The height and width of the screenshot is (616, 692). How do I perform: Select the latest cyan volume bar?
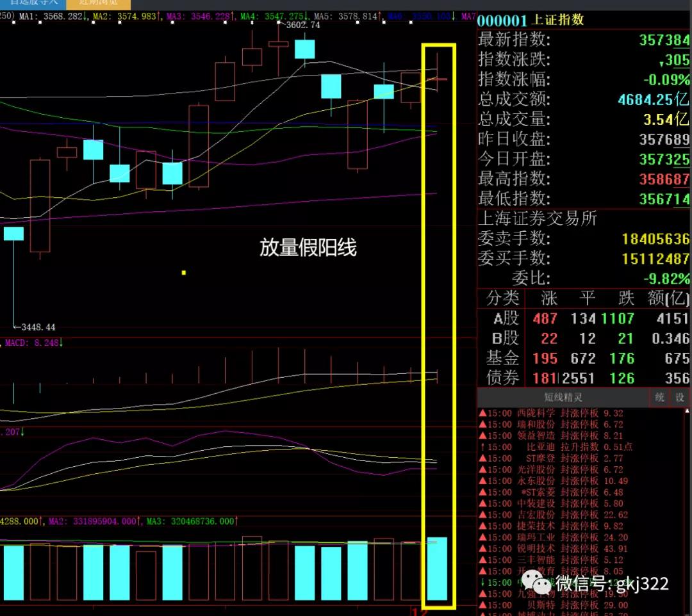(x=437, y=569)
